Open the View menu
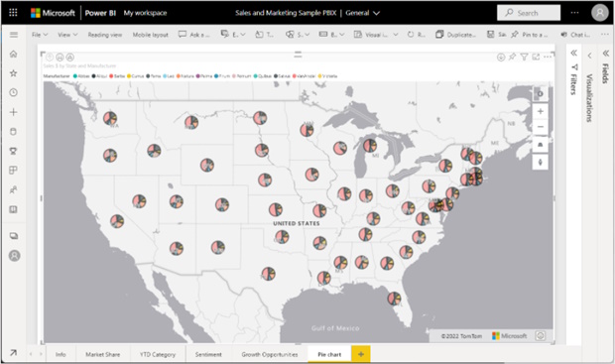 pyautogui.click(x=67, y=35)
